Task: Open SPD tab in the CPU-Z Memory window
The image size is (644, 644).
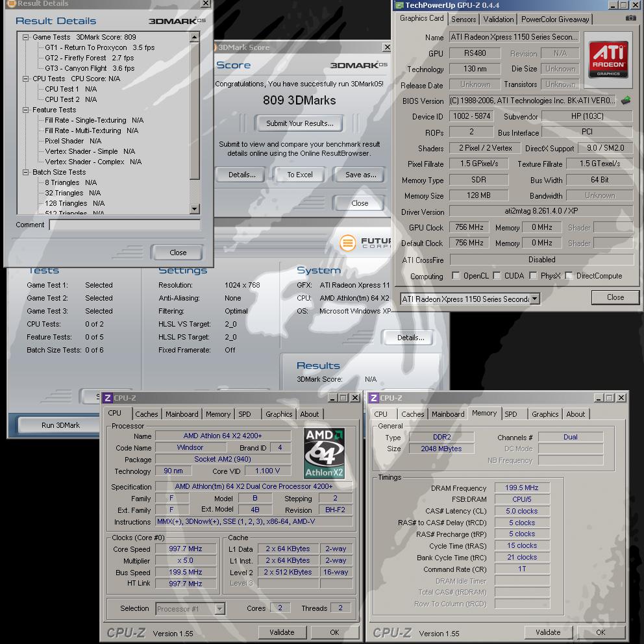Action: point(510,414)
